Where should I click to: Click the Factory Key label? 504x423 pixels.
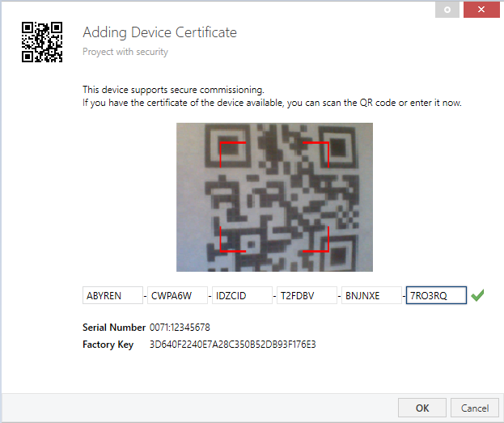point(108,345)
